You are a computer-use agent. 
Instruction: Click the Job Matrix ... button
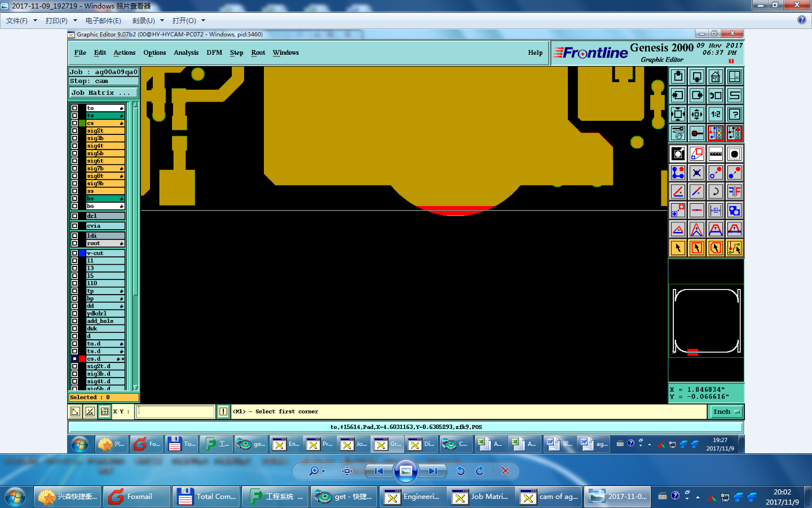click(x=104, y=93)
